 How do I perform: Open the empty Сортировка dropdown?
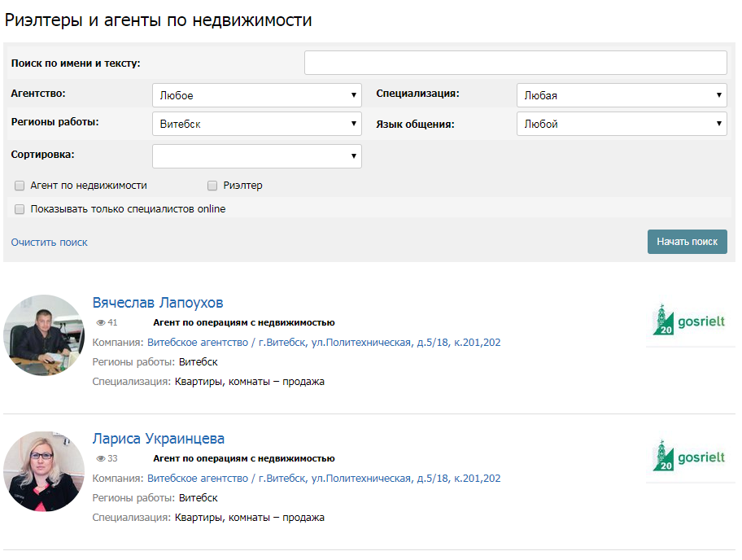click(256, 156)
